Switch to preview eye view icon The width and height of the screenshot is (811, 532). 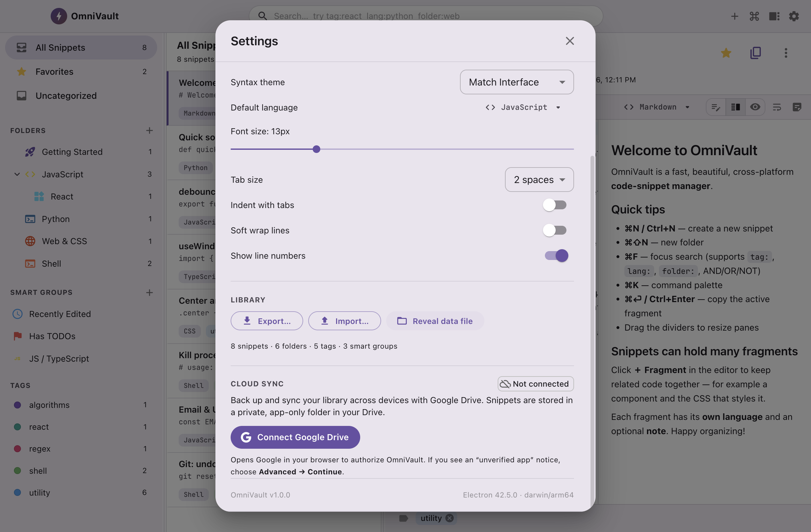point(755,107)
